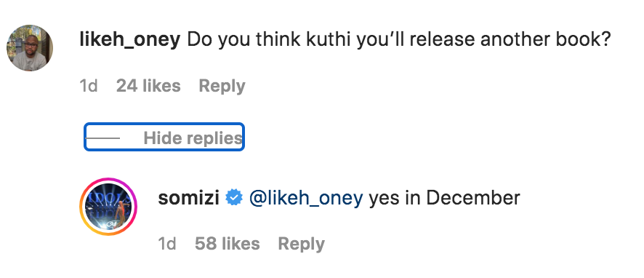View the 24 likes list
This screenshot has height=278, width=644.
click(148, 86)
